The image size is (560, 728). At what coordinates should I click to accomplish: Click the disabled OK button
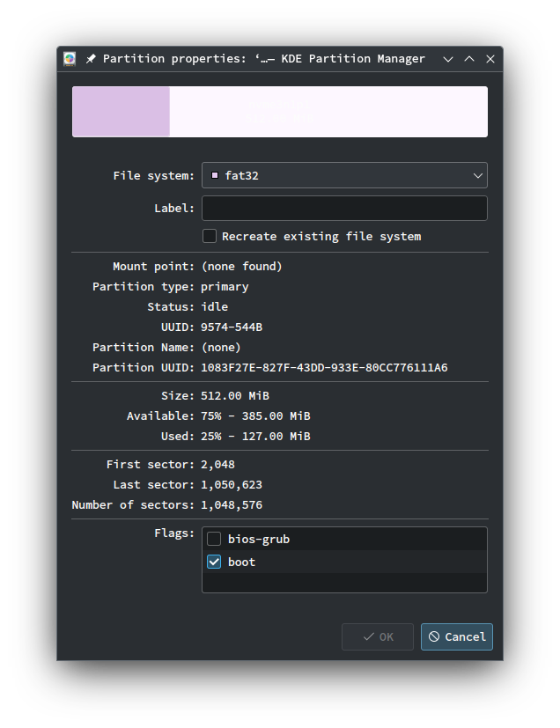pos(378,637)
